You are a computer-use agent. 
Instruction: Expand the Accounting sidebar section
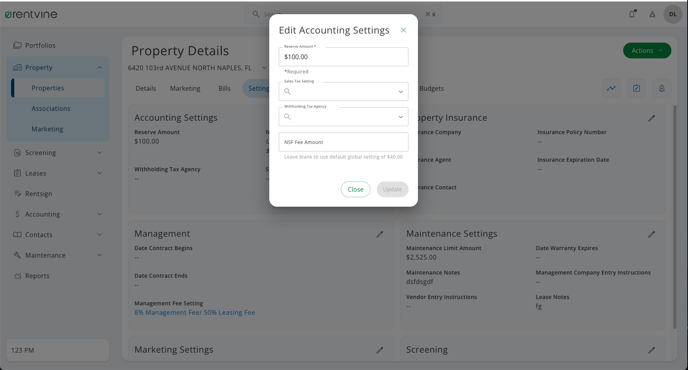(x=57, y=214)
